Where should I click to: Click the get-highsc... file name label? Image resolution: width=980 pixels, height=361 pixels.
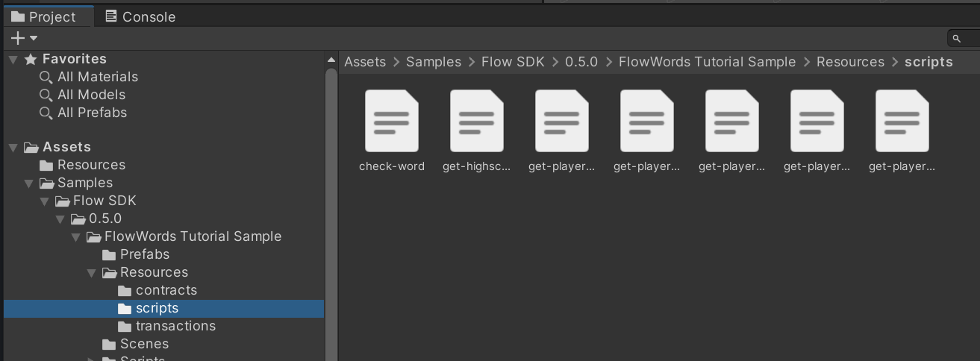click(477, 166)
